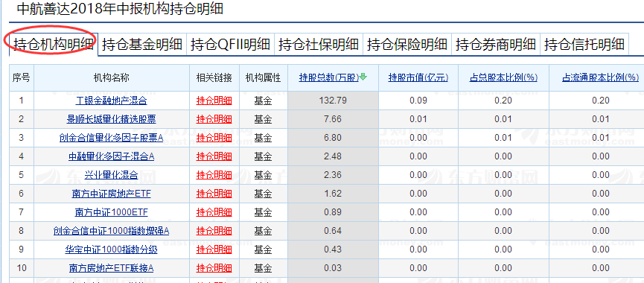Open the 持仓保险明细 tab
644x283 pixels.
pyautogui.click(x=407, y=45)
